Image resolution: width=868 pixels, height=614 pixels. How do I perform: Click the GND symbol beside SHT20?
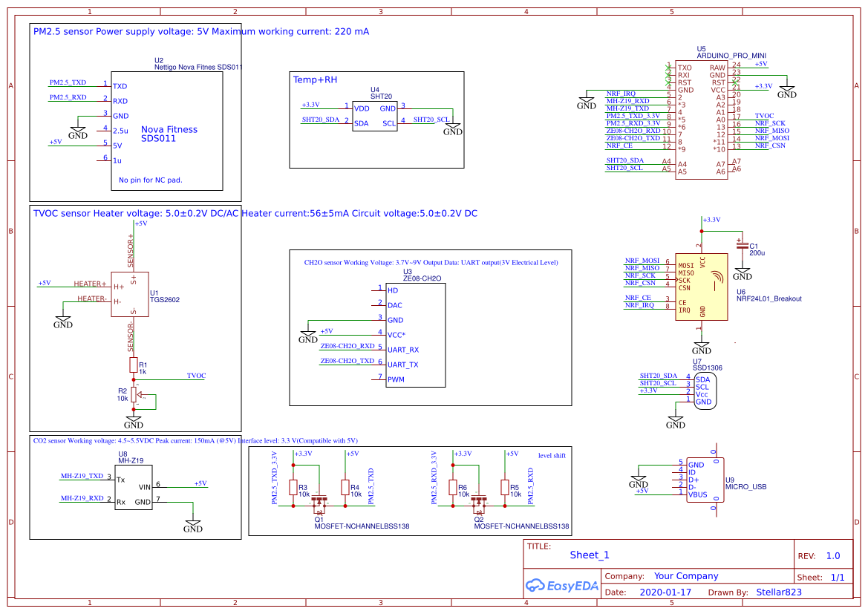point(453,129)
